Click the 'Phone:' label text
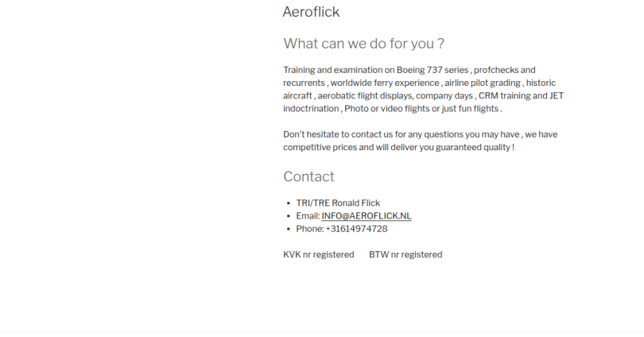 click(x=309, y=229)
